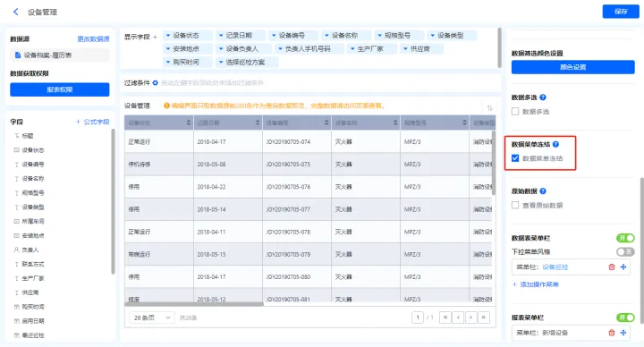Click the back arrow beside 设备管理
644x347 pixels.
point(15,12)
